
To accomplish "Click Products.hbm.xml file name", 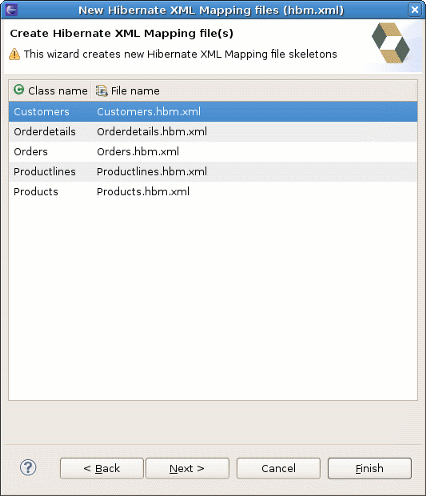I will [x=143, y=192].
